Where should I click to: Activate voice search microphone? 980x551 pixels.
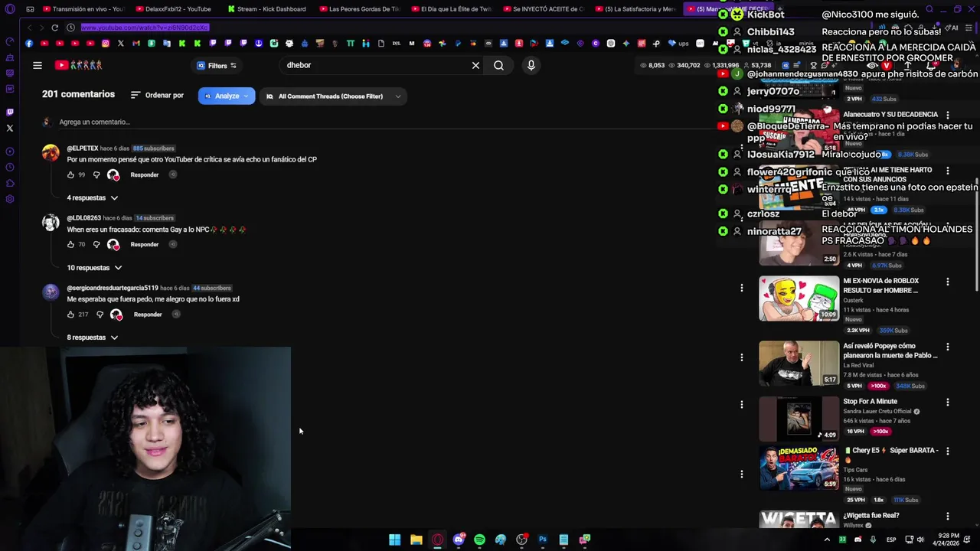[x=531, y=65]
